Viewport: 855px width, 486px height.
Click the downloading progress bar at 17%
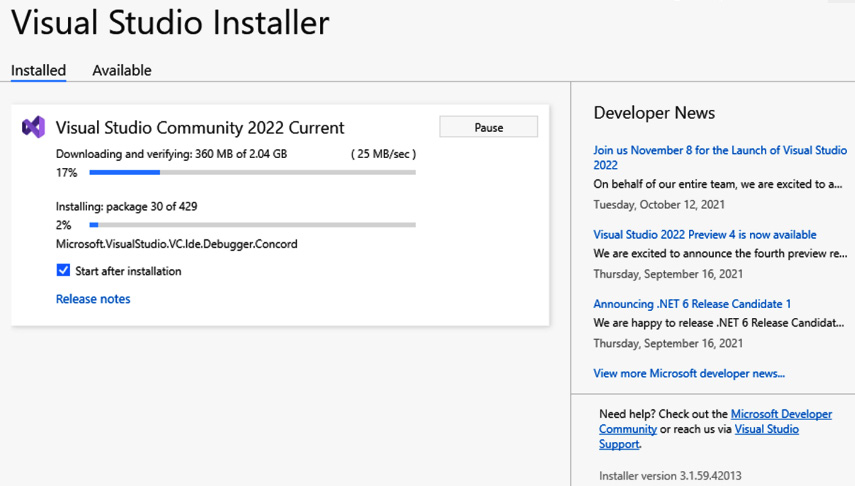252,172
